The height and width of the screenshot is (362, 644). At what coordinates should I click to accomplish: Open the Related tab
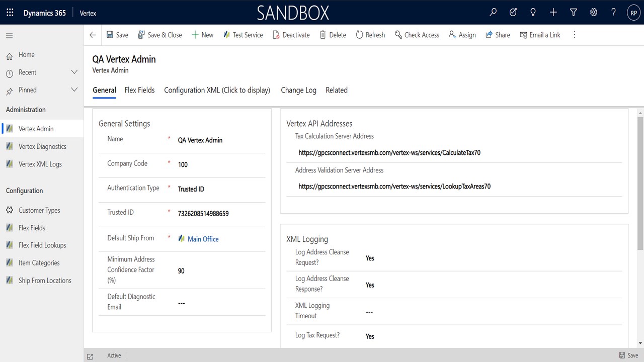point(337,90)
